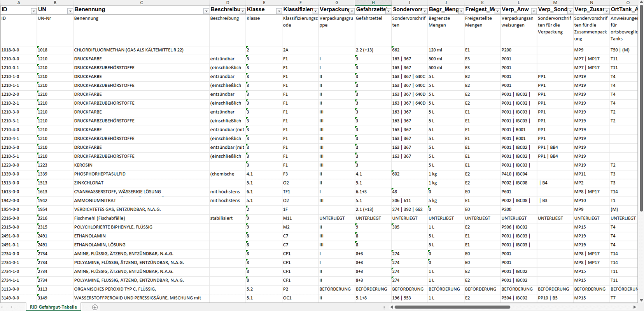Screen dimensions: 644x311
Task: Open the Klassifizierung column filter dropdown
Action: [315, 11]
